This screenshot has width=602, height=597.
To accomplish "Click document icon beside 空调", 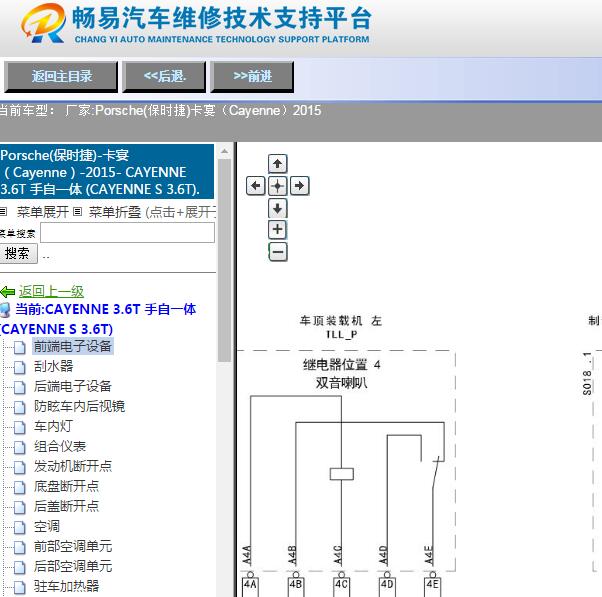I will click(20, 527).
